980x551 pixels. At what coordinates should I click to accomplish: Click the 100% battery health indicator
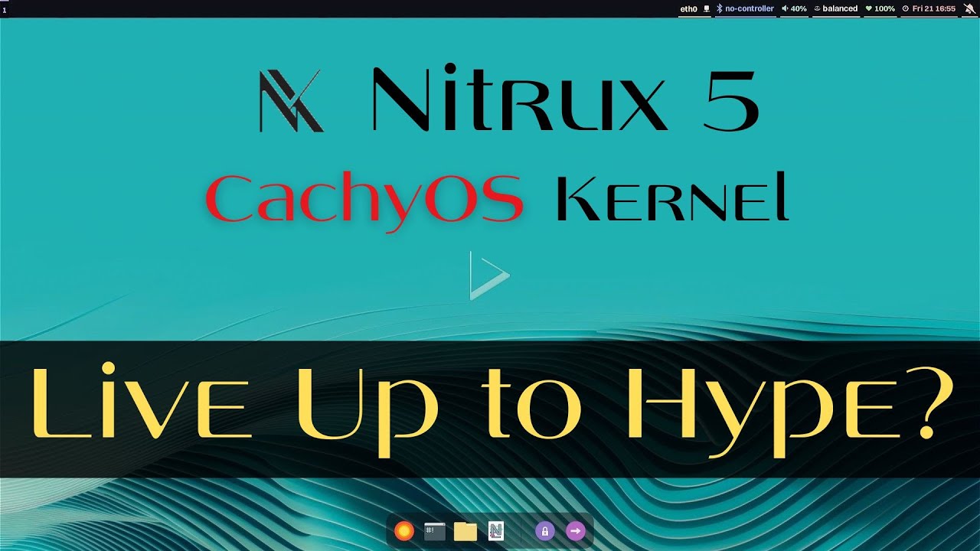[880, 8]
